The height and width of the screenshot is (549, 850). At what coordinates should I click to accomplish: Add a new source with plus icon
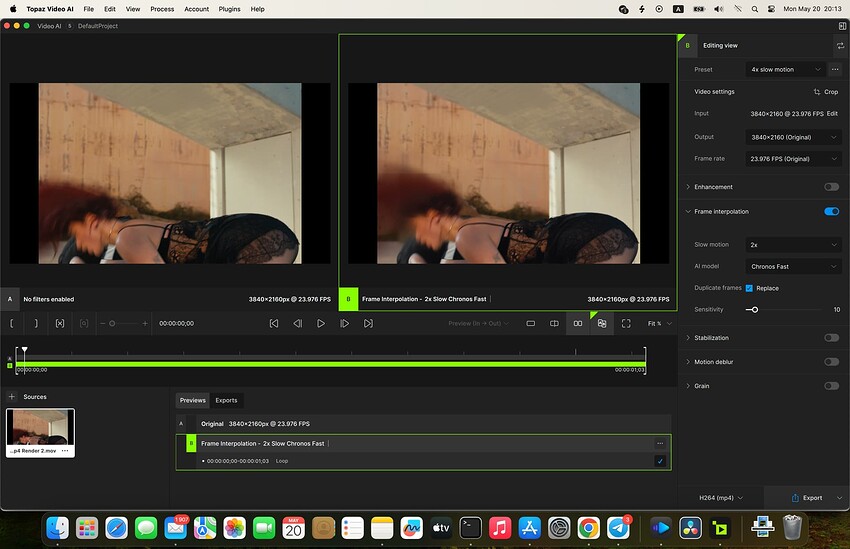[x=11, y=397]
